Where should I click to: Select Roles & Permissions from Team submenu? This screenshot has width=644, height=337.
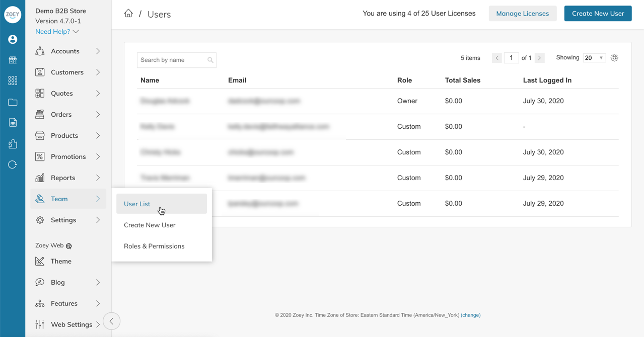pyautogui.click(x=154, y=246)
